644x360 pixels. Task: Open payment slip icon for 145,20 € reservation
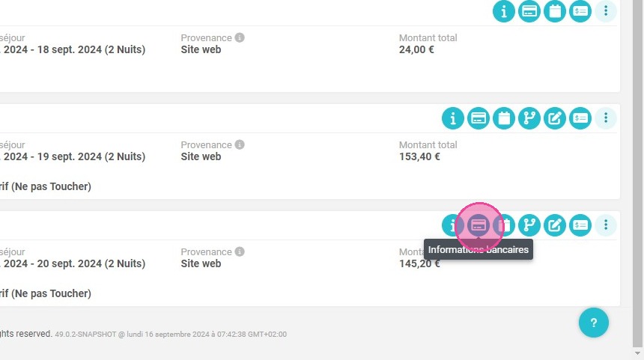580,225
